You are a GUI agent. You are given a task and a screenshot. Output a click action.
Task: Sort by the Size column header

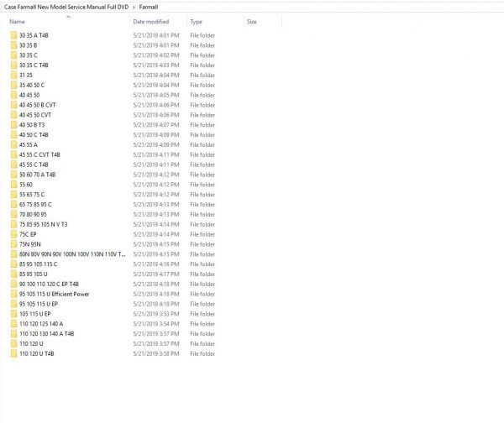[252, 22]
